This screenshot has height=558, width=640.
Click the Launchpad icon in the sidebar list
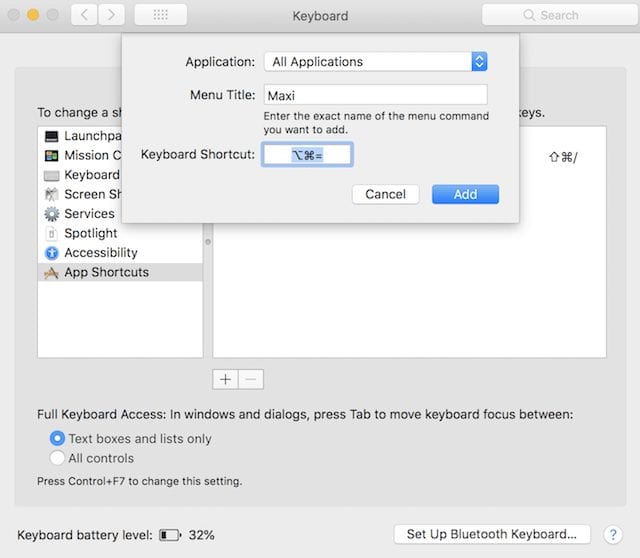(52, 136)
